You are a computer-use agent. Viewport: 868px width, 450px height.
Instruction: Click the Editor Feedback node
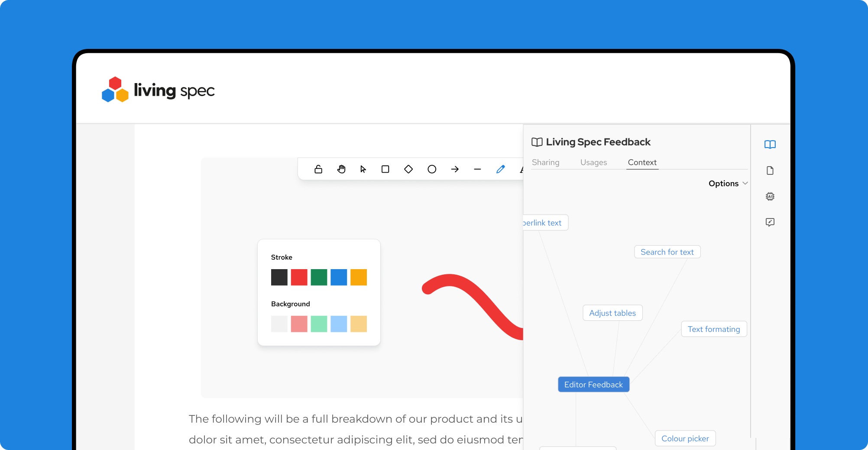point(593,385)
